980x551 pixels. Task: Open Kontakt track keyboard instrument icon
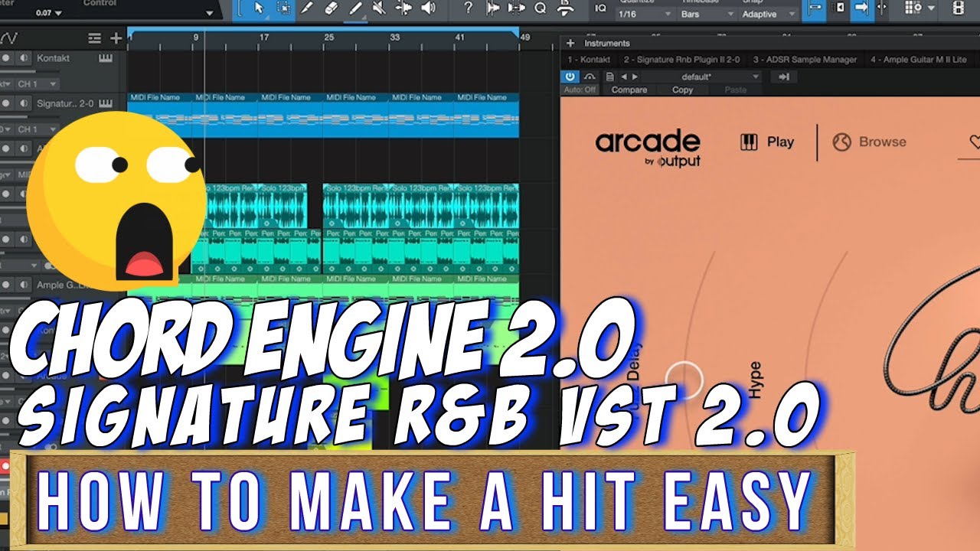tap(106, 58)
